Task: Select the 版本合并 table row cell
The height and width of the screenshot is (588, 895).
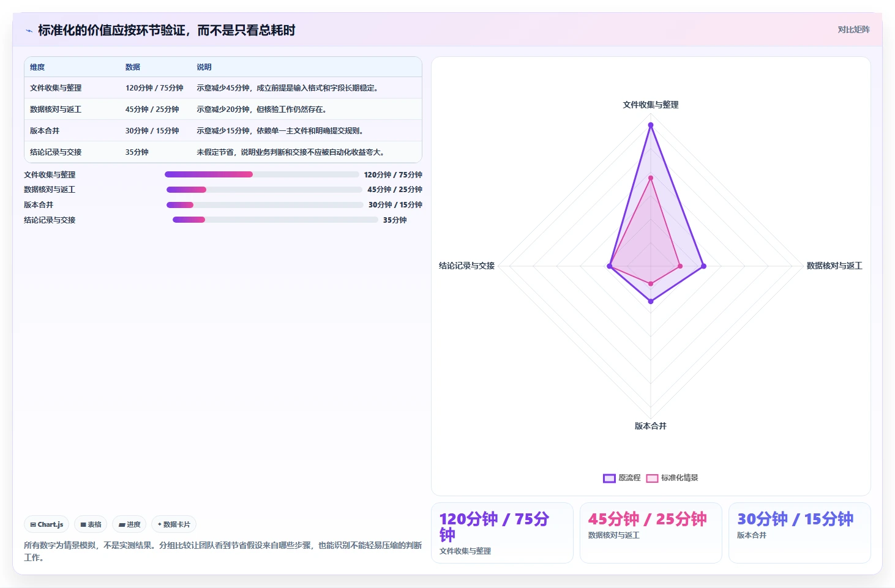Action: point(45,131)
